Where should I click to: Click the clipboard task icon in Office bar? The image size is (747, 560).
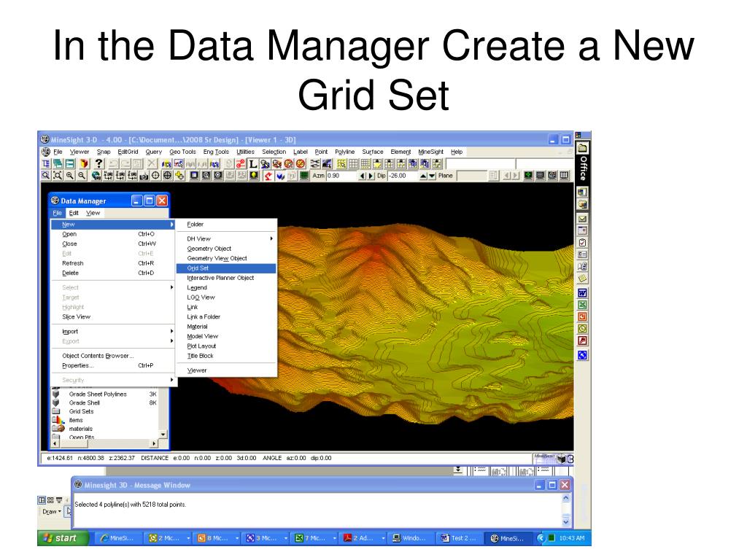582,242
